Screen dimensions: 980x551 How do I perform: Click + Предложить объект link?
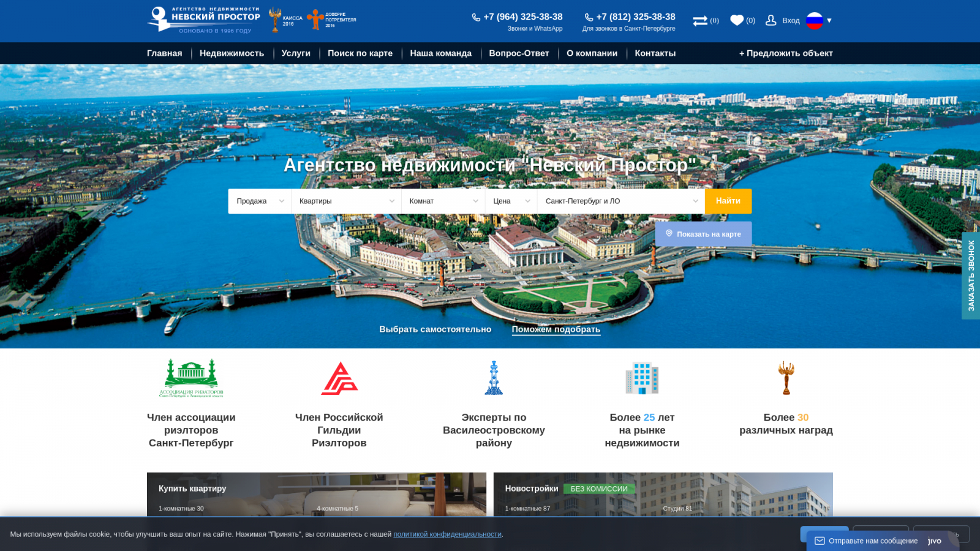pos(786,53)
